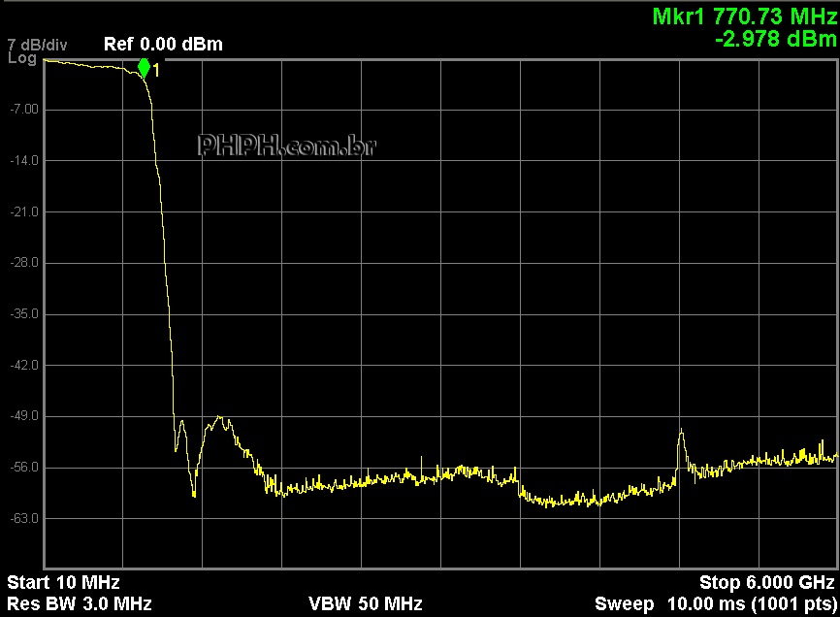This screenshot has width=840, height=617.
Task: Click the -49.0 y-axis gridline label
Action: [24, 416]
